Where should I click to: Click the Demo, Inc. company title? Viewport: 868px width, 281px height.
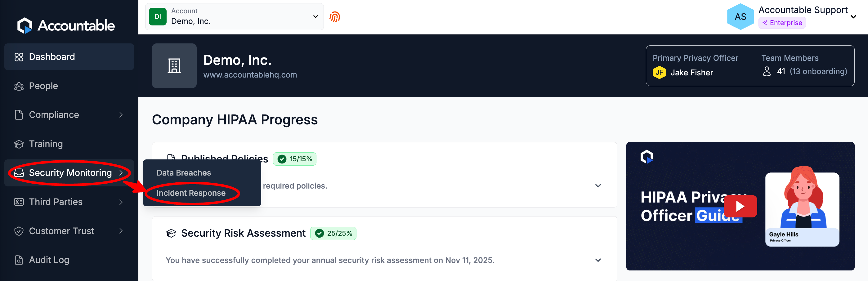[x=237, y=60]
